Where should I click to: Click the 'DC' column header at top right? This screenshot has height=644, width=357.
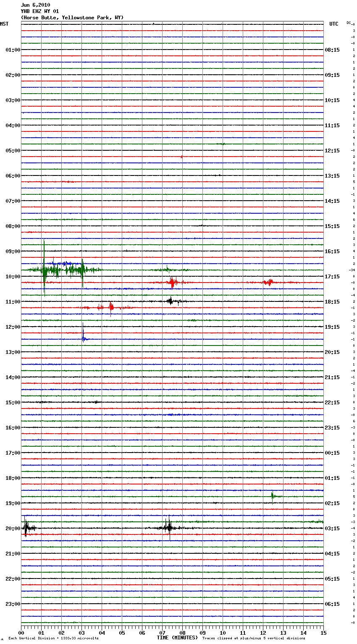pos(349,23)
